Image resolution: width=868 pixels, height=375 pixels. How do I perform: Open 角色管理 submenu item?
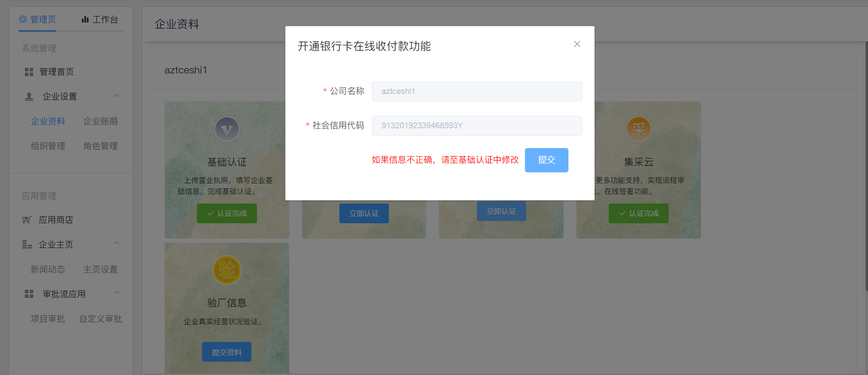[x=100, y=146]
